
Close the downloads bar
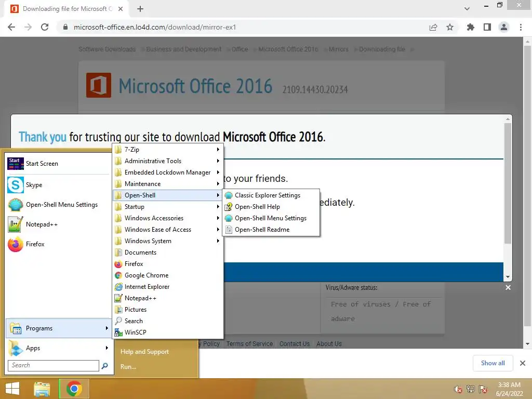[523, 363]
